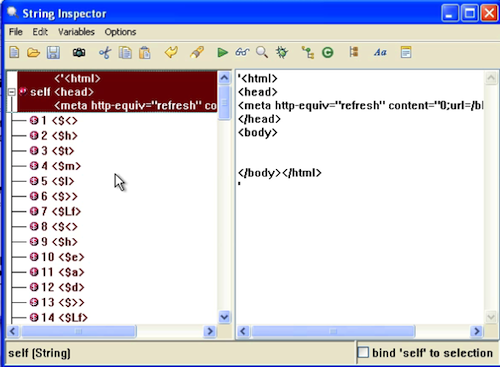Copy using the two-pages toolbar icon
This screenshot has width=500, height=367.
pos(125,52)
